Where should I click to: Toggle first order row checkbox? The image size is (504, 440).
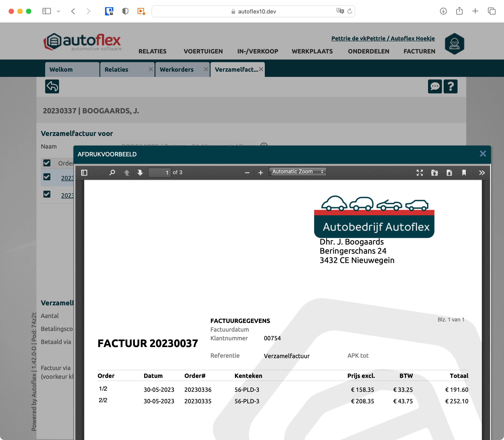click(47, 177)
